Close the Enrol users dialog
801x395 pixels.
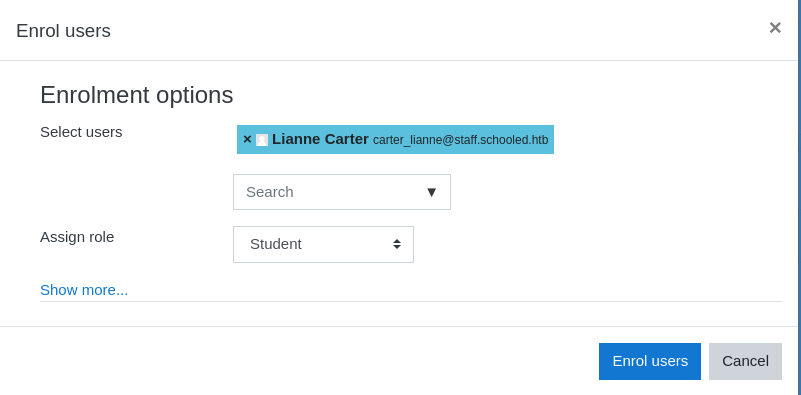pos(775,28)
